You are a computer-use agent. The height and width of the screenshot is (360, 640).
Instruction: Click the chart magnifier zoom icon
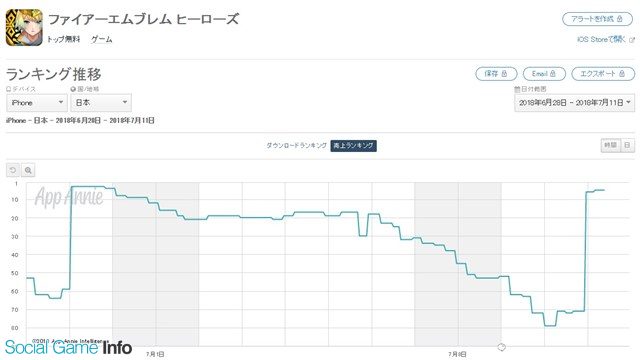coord(28,170)
